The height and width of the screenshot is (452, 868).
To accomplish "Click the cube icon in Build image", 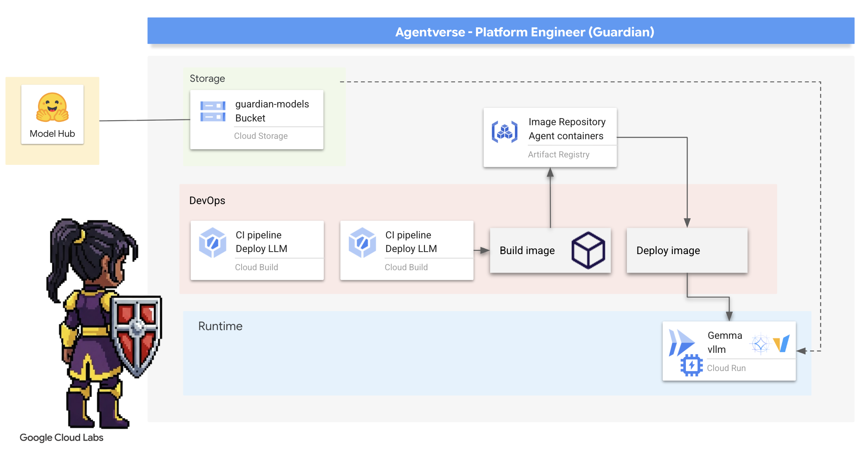I will click(x=588, y=250).
